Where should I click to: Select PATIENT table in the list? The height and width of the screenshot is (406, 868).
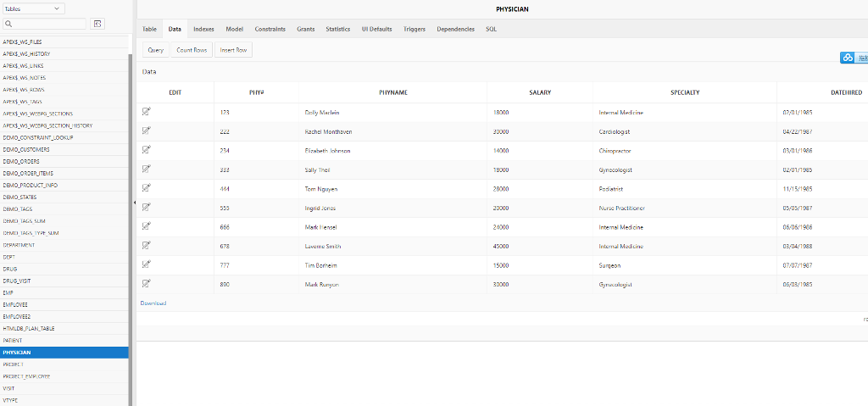(x=64, y=340)
